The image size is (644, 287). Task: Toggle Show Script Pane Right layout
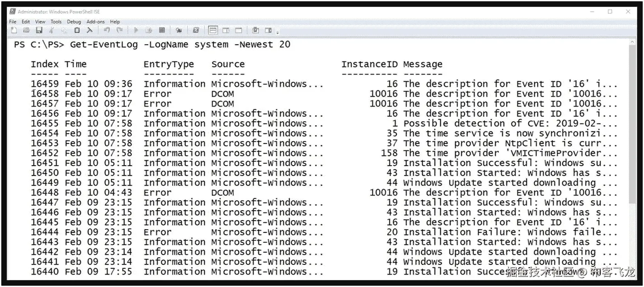point(226,30)
